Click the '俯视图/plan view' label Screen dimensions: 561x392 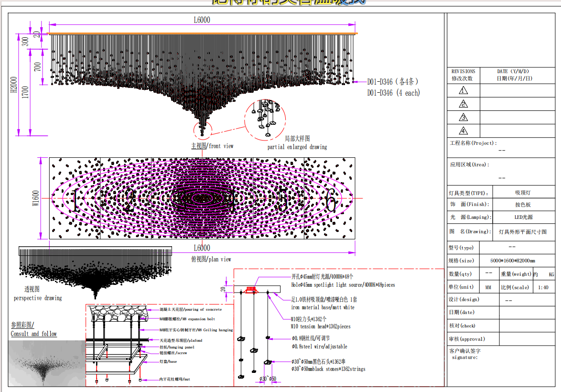tap(211, 259)
